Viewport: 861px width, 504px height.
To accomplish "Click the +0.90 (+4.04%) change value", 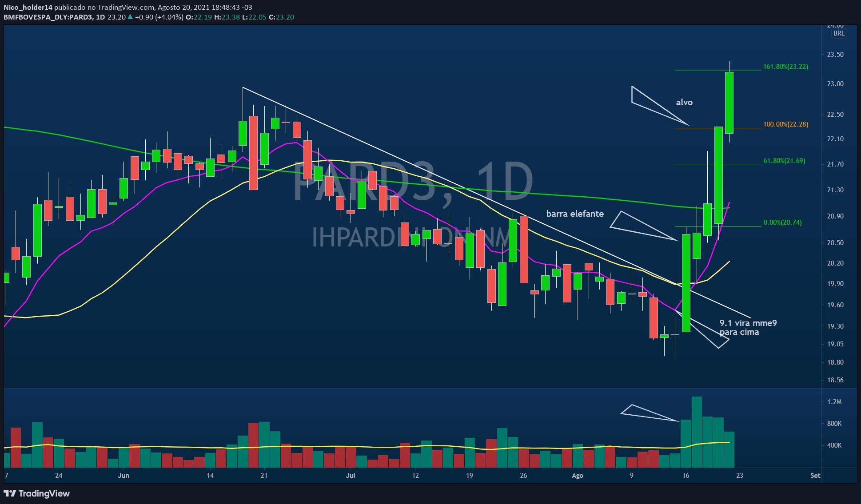I will [159, 17].
